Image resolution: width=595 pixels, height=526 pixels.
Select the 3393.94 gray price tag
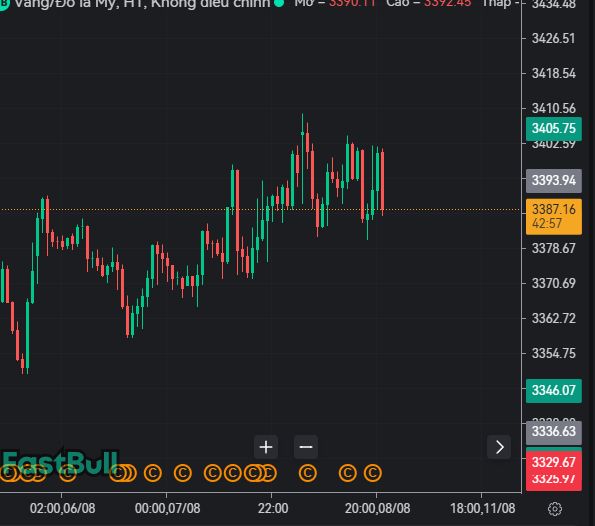(554, 181)
